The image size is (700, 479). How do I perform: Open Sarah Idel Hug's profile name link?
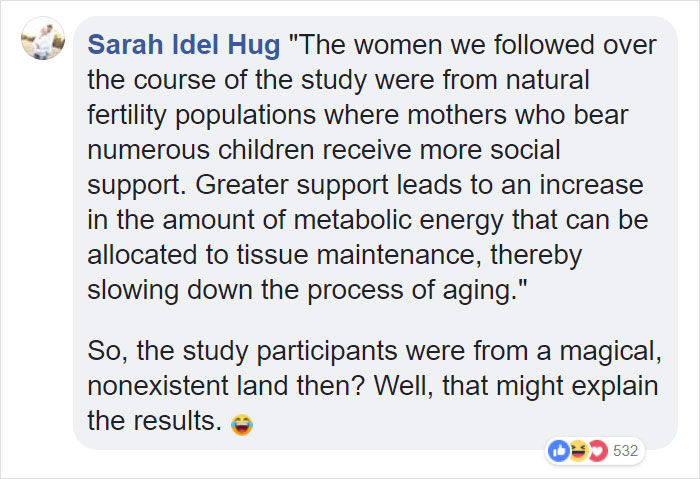pos(183,46)
